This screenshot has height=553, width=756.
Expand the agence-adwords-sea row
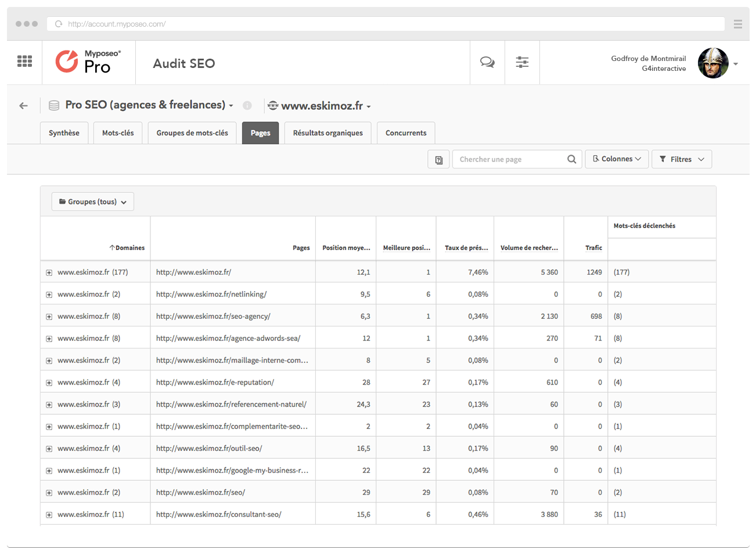[49, 339]
